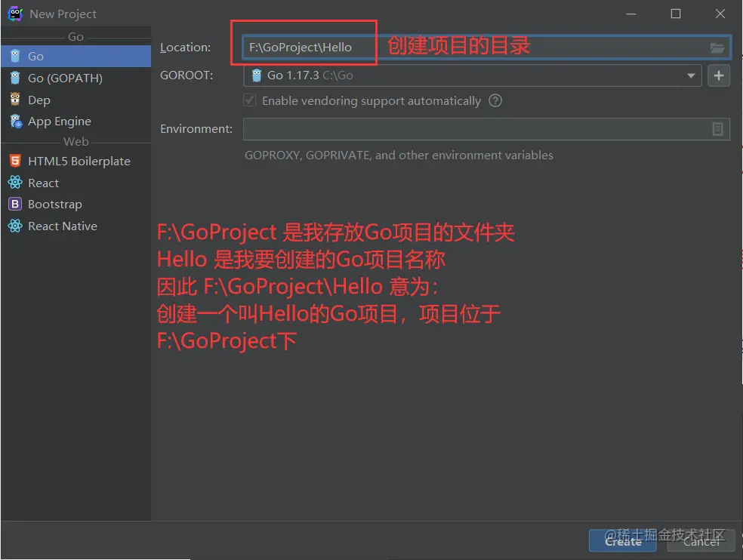Viewport: 743px width, 560px height.
Task: Choose the Dep project type
Action: 76,100
